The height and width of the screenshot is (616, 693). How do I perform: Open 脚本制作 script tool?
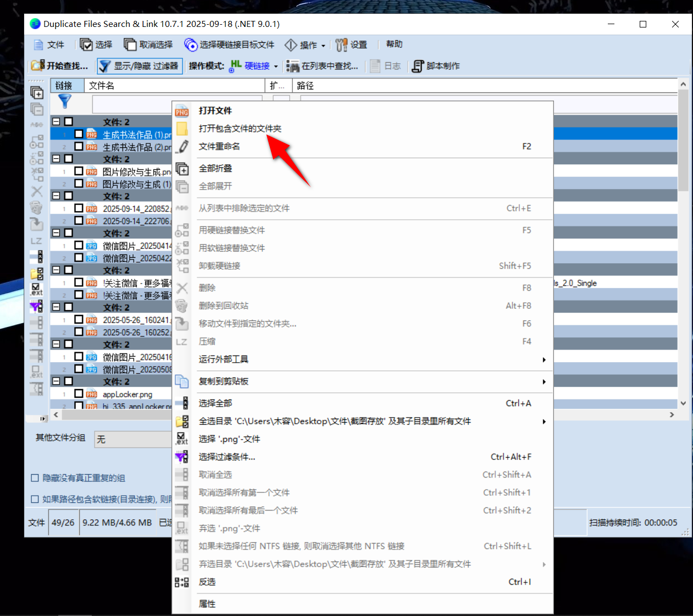[x=436, y=66]
